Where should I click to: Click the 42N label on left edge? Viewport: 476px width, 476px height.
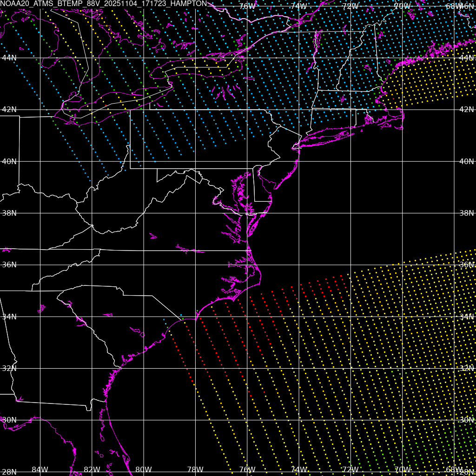(x=9, y=110)
